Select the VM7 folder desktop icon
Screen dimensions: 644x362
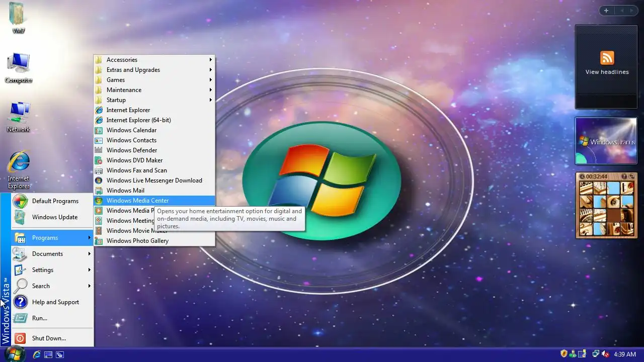coord(19,18)
